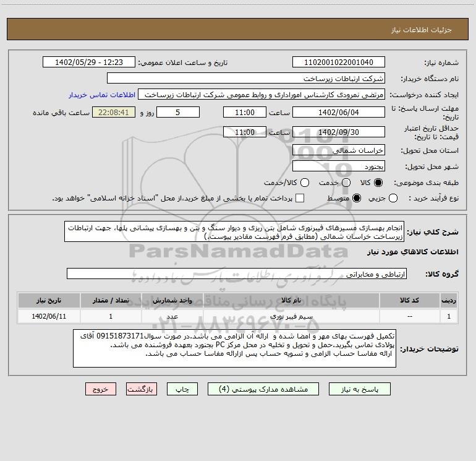
Task: Click the نام کالا column header
Action: tap(291, 301)
